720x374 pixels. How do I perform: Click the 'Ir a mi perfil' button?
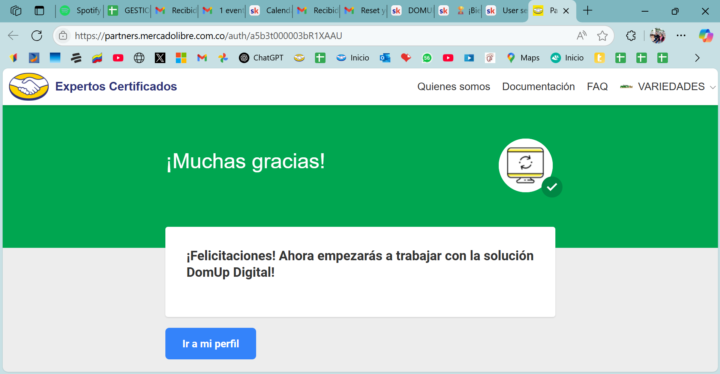click(x=211, y=344)
